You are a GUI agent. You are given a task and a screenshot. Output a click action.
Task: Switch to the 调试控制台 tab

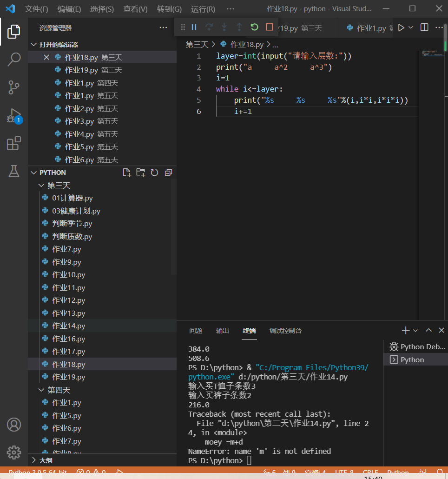pyautogui.click(x=285, y=331)
